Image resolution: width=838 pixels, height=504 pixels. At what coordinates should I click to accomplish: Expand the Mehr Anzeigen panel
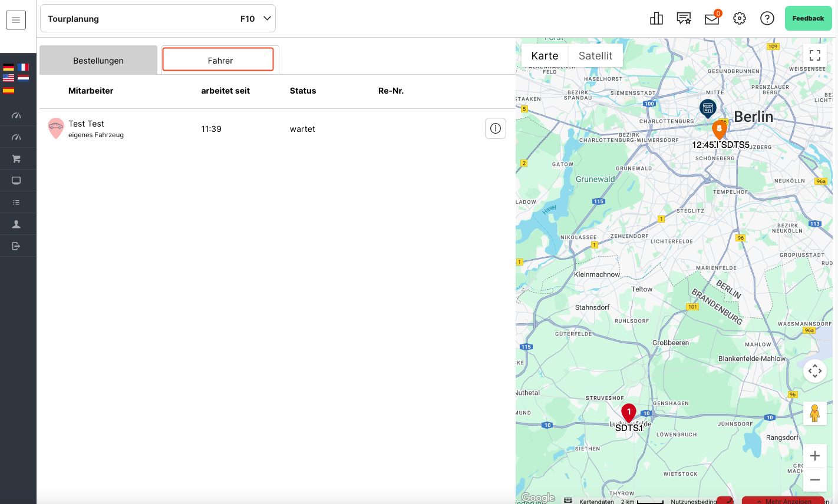(x=783, y=500)
